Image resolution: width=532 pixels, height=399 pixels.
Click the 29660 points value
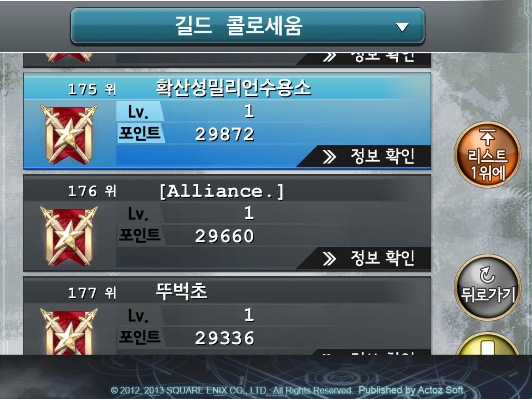coord(225,236)
